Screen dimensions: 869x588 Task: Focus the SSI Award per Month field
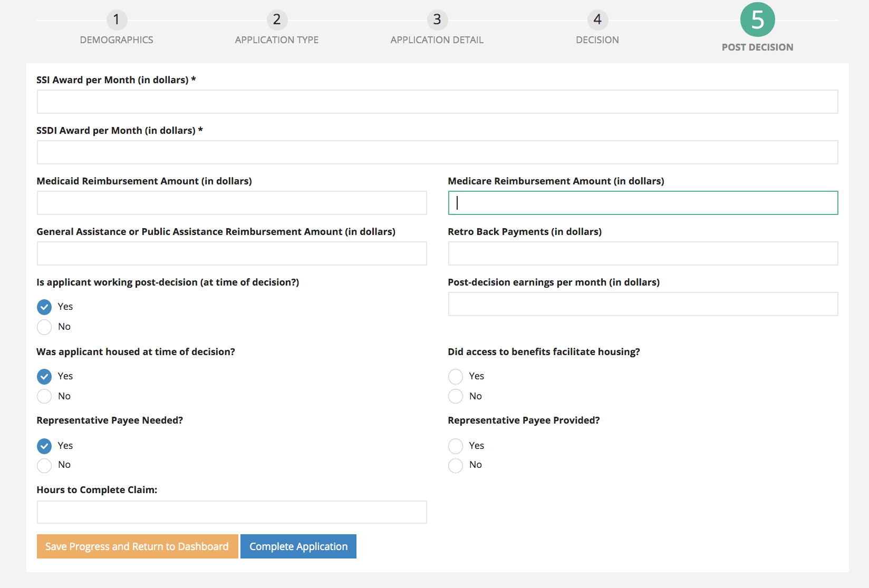pyautogui.click(x=437, y=102)
